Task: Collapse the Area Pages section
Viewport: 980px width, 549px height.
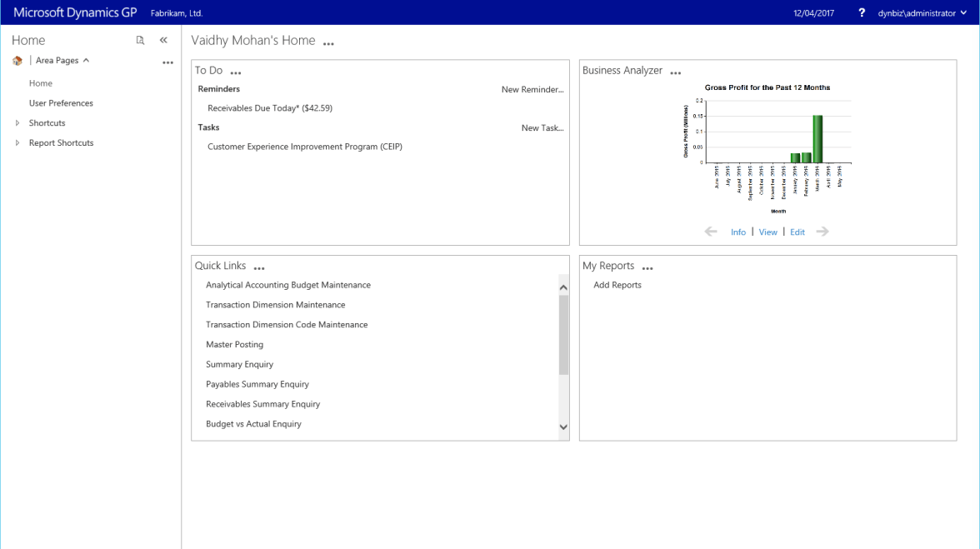Action: 86,61
